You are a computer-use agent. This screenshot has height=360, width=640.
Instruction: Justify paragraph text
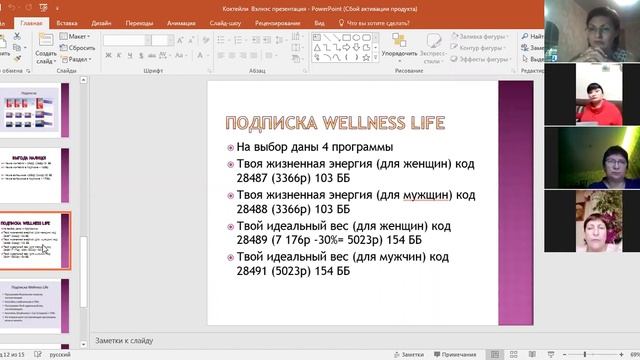pos(254,56)
